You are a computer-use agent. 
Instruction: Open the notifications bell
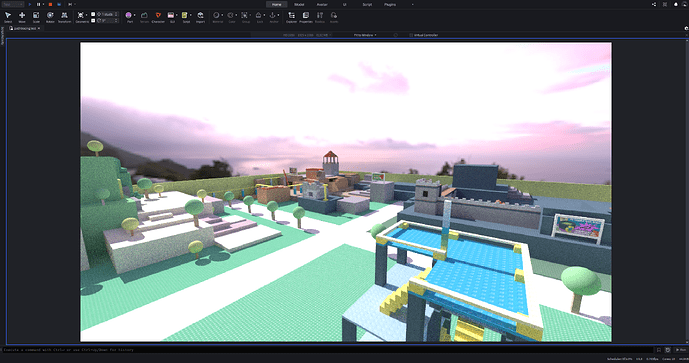[676, 4]
